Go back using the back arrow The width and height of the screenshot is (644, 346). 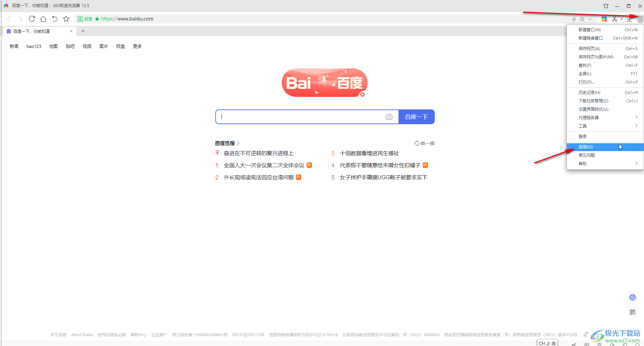click(9, 19)
